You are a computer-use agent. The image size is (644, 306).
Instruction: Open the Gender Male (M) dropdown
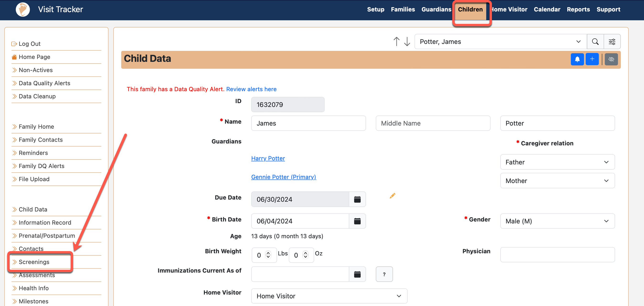(x=557, y=221)
